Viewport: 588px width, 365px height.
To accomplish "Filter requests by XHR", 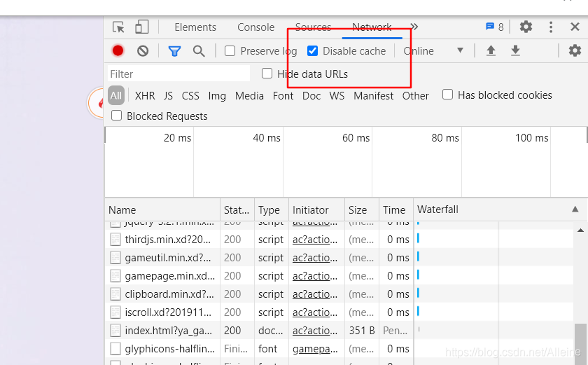I will (145, 96).
